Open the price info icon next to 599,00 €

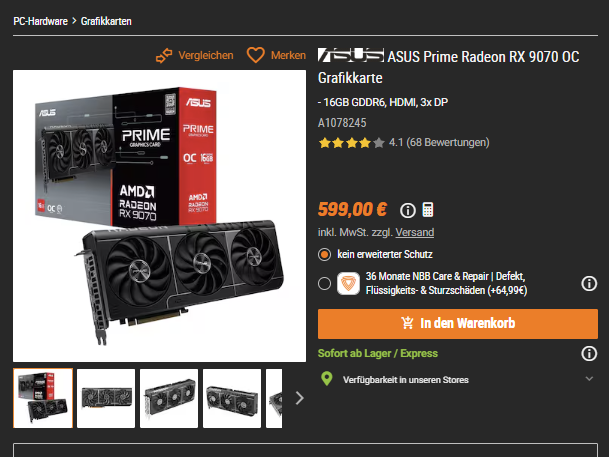pyautogui.click(x=407, y=210)
